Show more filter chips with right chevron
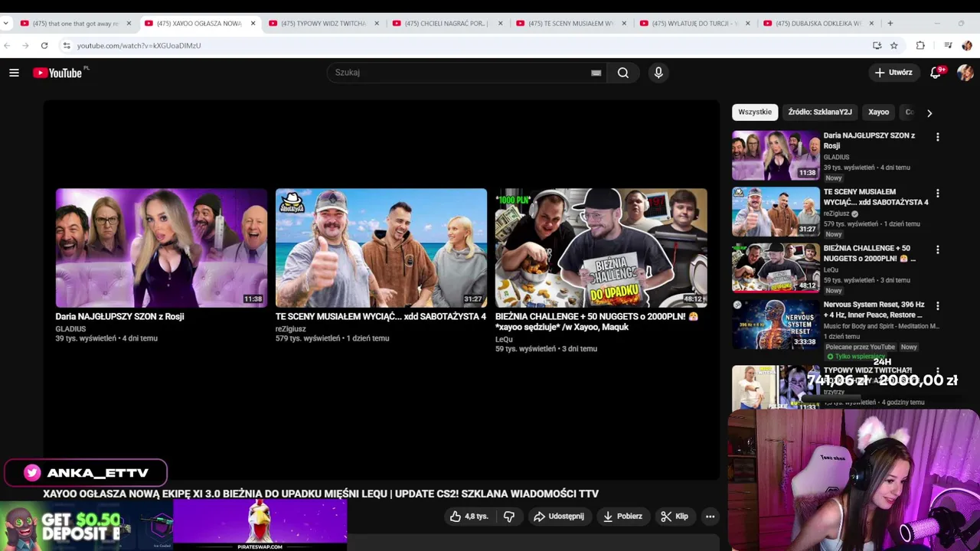The width and height of the screenshot is (980, 551). click(x=929, y=112)
